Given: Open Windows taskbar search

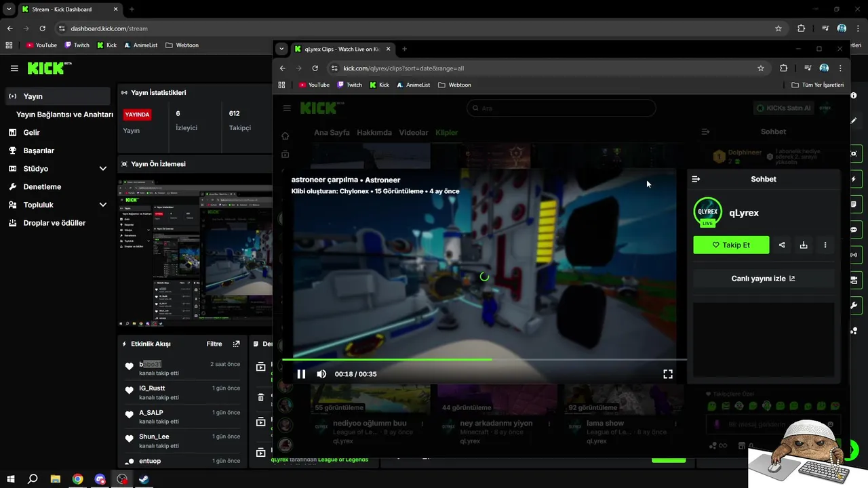Looking at the screenshot, I should click(x=33, y=479).
